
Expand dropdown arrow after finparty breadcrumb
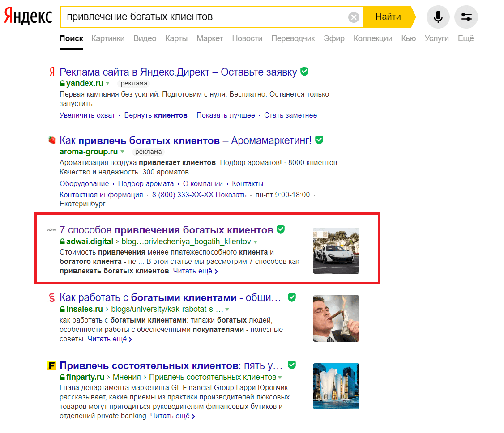click(x=280, y=377)
